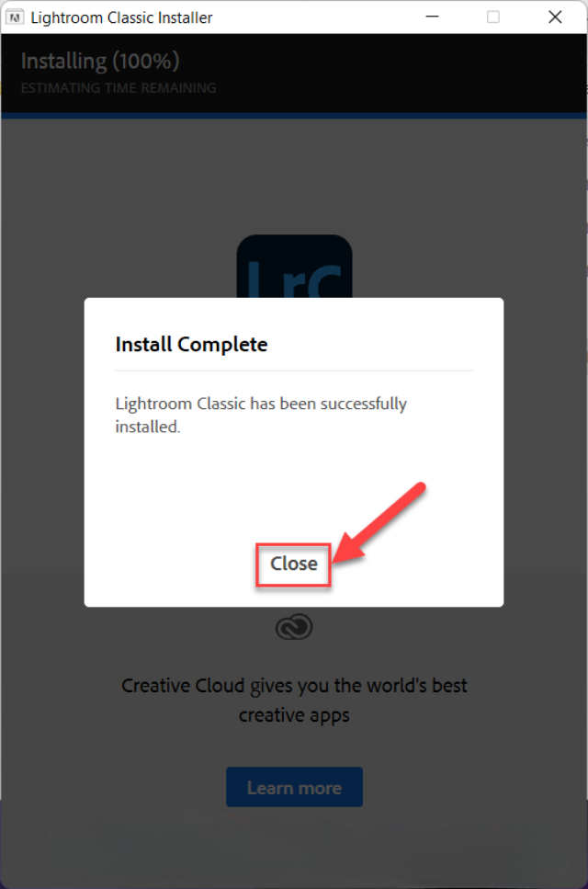This screenshot has width=588, height=889.
Task: Click the Adobe installer icon in title bar
Action: pos(14,17)
